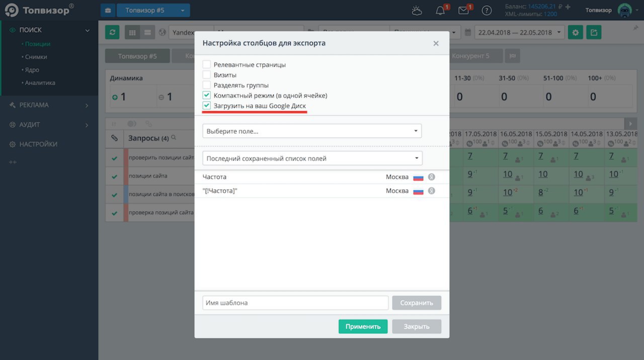Click the help question mark icon
This screenshot has width=644, height=360.
486,10
